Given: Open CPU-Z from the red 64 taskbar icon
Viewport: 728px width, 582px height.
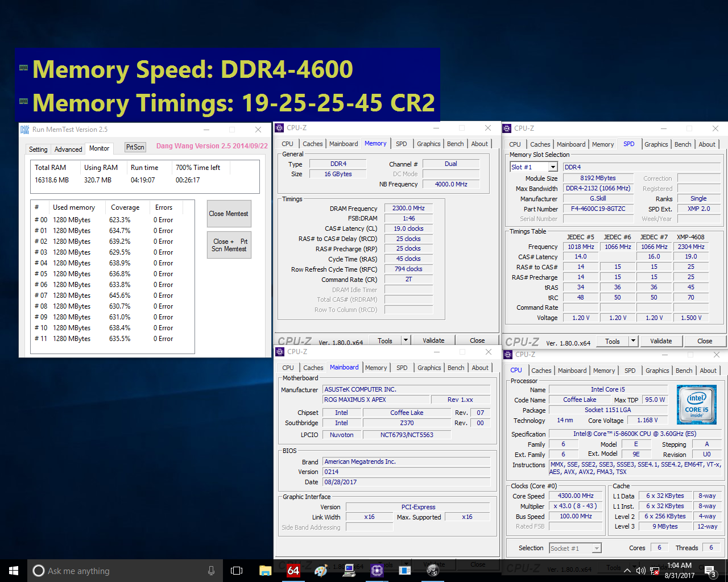Looking at the screenshot, I should [293, 570].
